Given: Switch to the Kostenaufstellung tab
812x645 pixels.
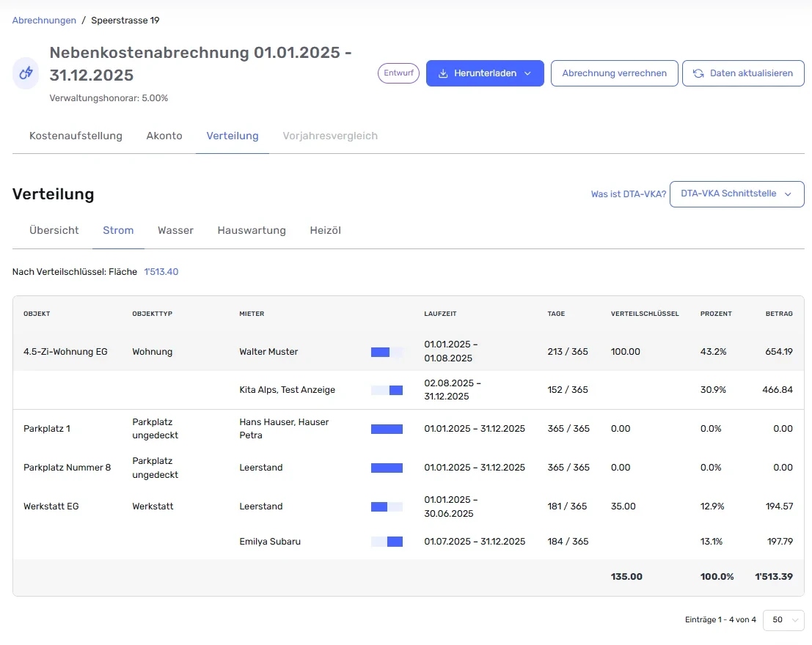Looking at the screenshot, I should [x=76, y=136].
